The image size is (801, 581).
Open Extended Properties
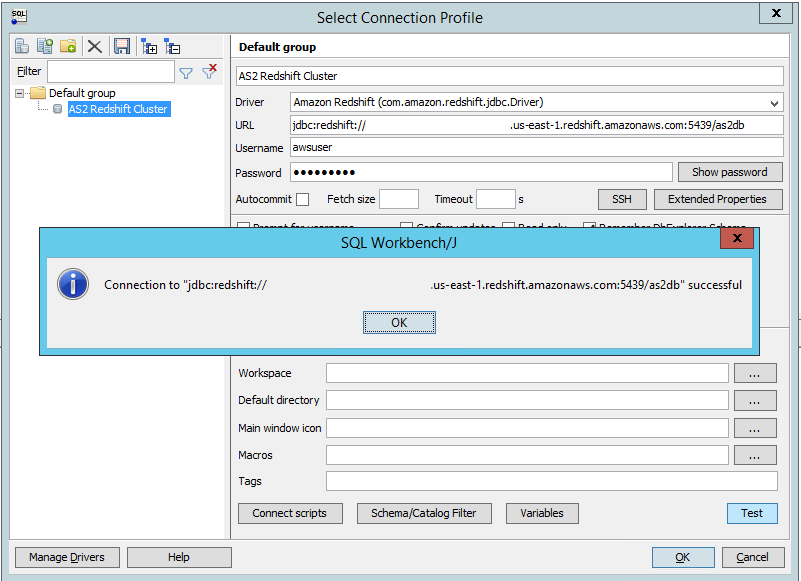pyautogui.click(x=717, y=199)
